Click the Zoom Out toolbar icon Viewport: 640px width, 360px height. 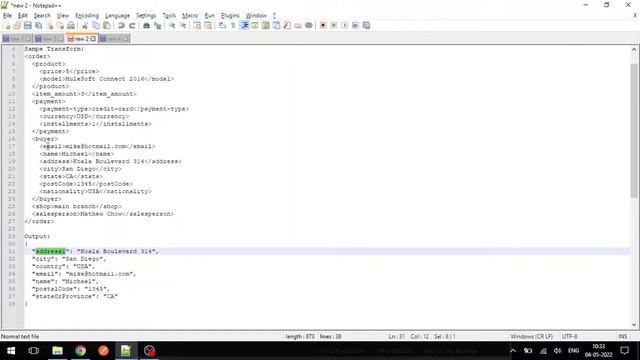pos(183,25)
